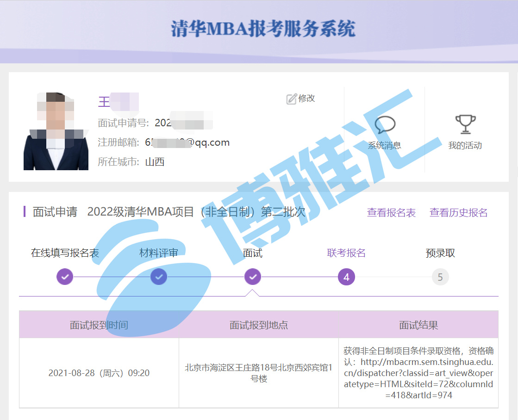Click the 材料评审 step label

pos(159,253)
